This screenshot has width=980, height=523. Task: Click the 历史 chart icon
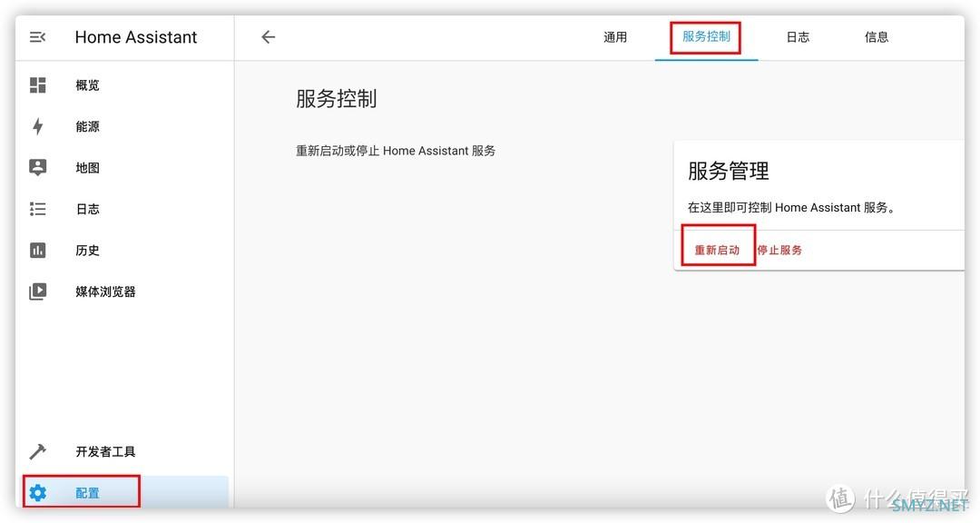(x=37, y=251)
